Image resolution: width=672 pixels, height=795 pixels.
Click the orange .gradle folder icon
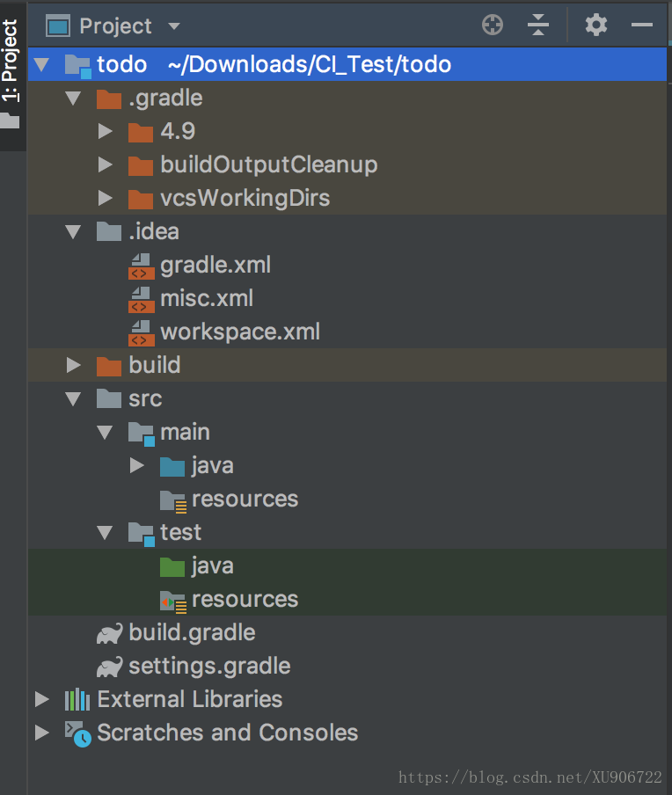click(109, 98)
